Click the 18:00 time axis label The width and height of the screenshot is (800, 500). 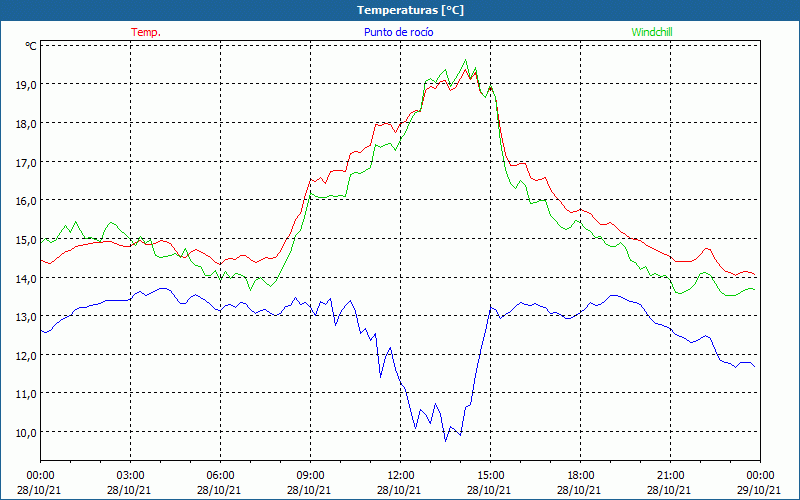coord(581,476)
